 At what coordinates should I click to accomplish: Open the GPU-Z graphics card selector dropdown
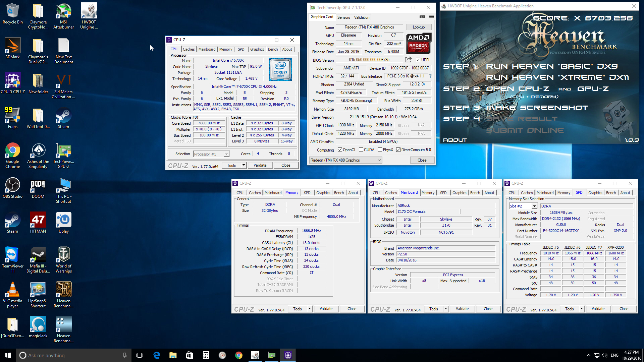coord(345,160)
